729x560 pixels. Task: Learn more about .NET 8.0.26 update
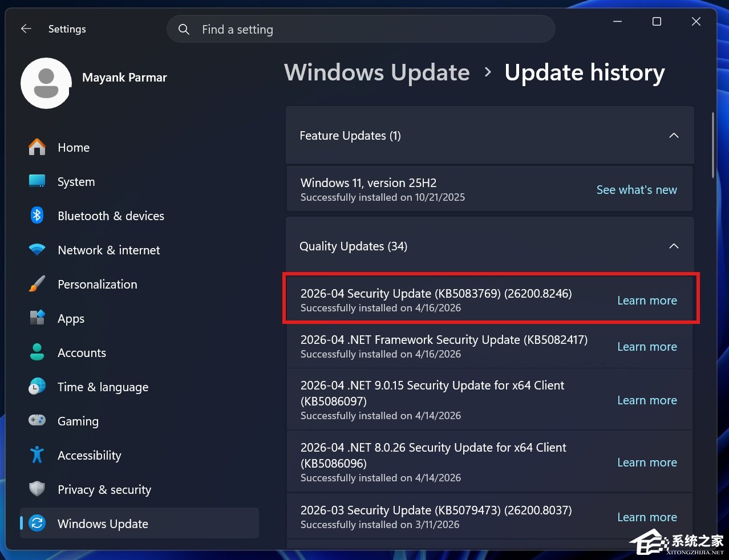point(647,462)
